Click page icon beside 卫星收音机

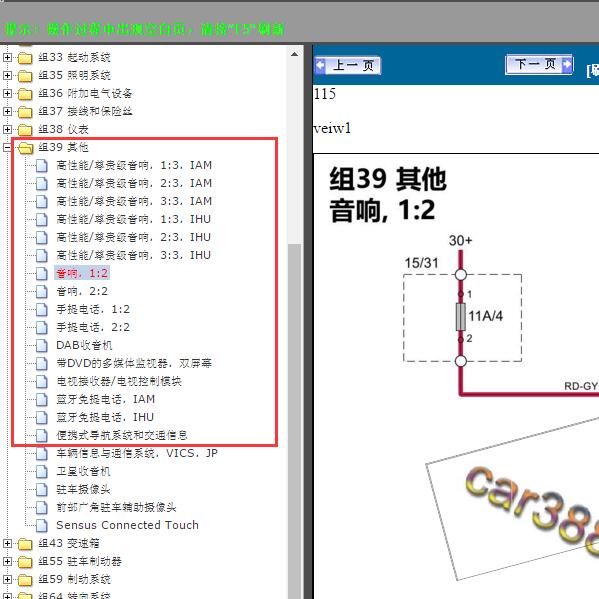(42, 471)
